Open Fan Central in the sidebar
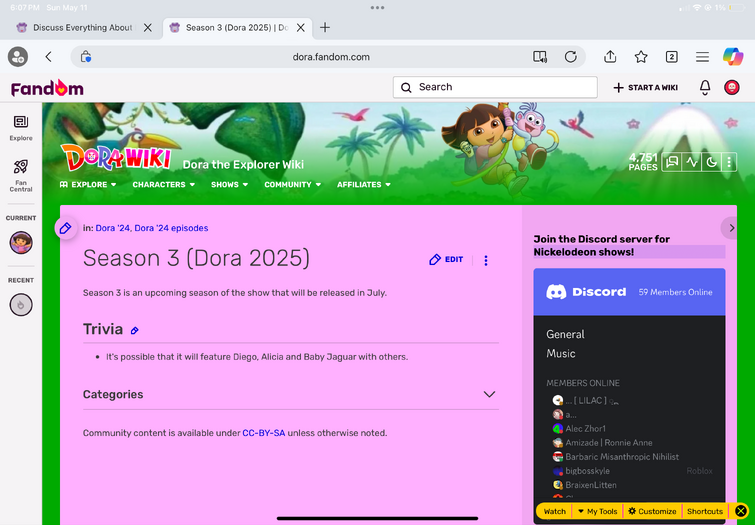The image size is (755, 525). 21,176
